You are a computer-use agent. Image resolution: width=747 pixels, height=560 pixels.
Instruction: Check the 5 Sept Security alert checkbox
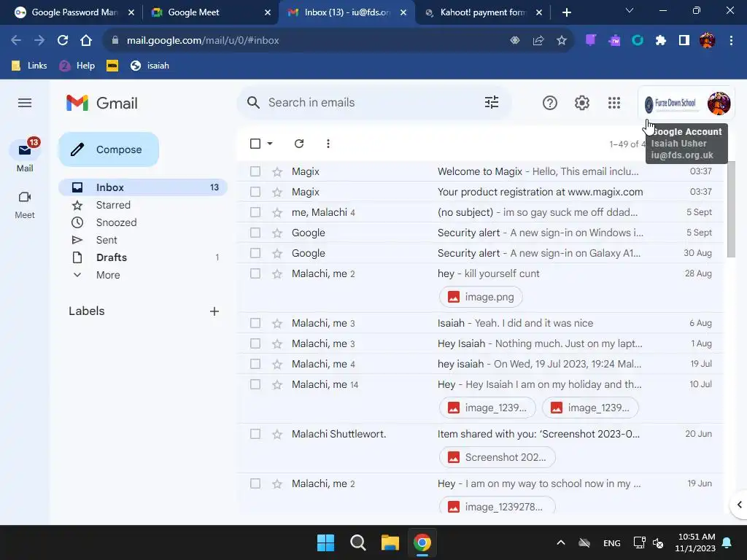coord(255,233)
